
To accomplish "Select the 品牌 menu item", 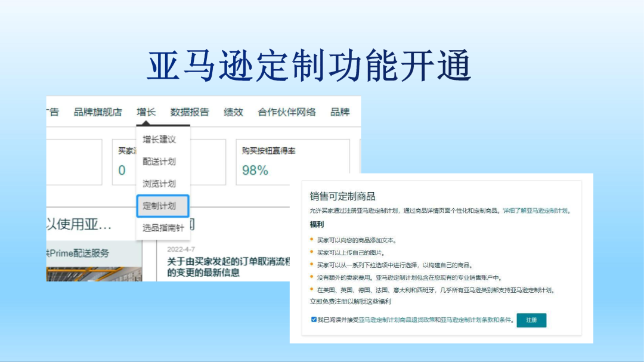I will 340,112.
